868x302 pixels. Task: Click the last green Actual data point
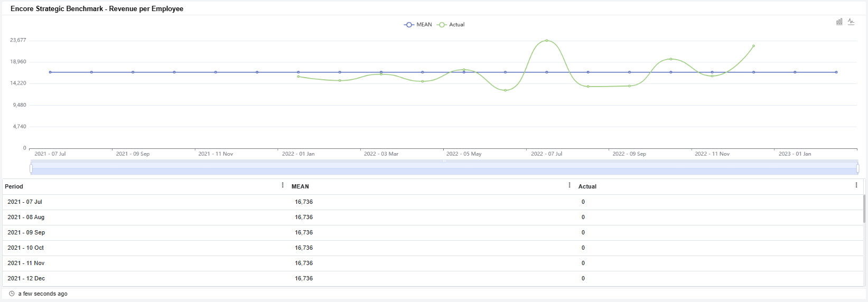coord(753,46)
